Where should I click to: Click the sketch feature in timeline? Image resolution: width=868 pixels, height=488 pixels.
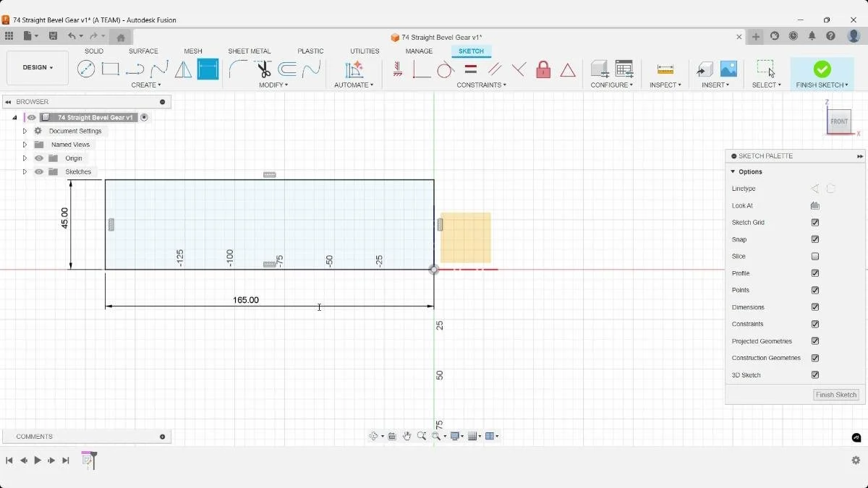87,460
